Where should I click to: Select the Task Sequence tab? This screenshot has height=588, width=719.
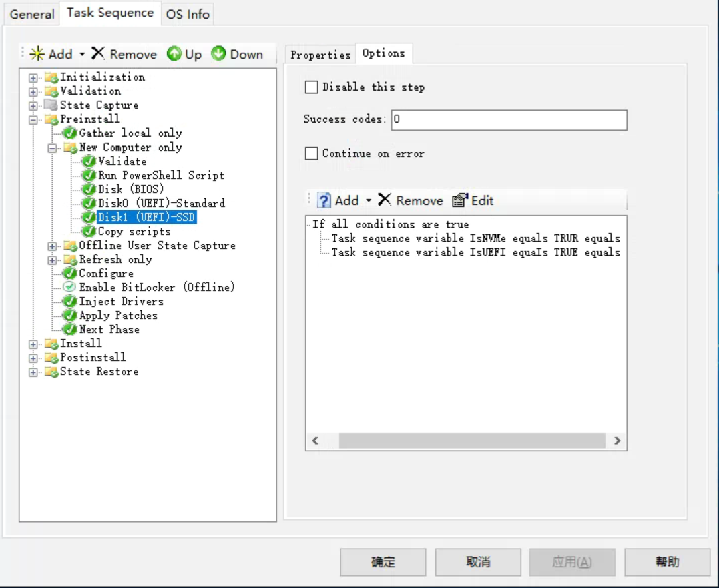click(x=110, y=13)
